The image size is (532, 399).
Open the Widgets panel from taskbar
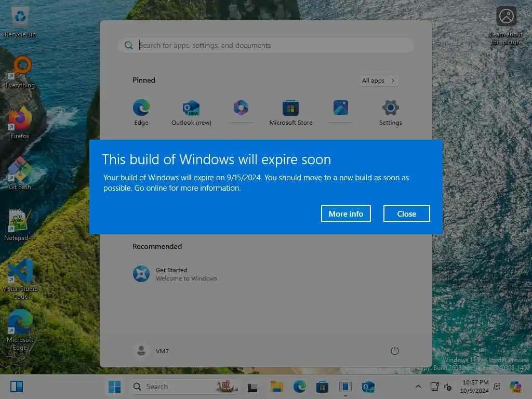[17, 387]
